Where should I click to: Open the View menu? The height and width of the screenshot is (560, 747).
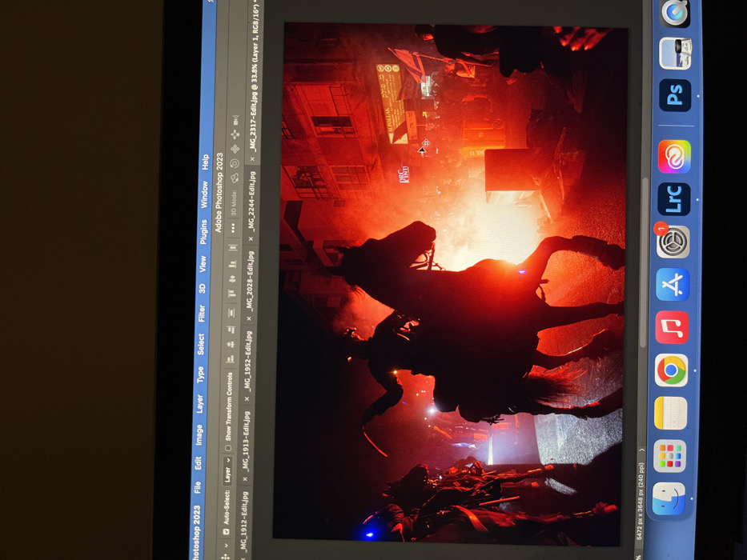click(x=203, y=264)
